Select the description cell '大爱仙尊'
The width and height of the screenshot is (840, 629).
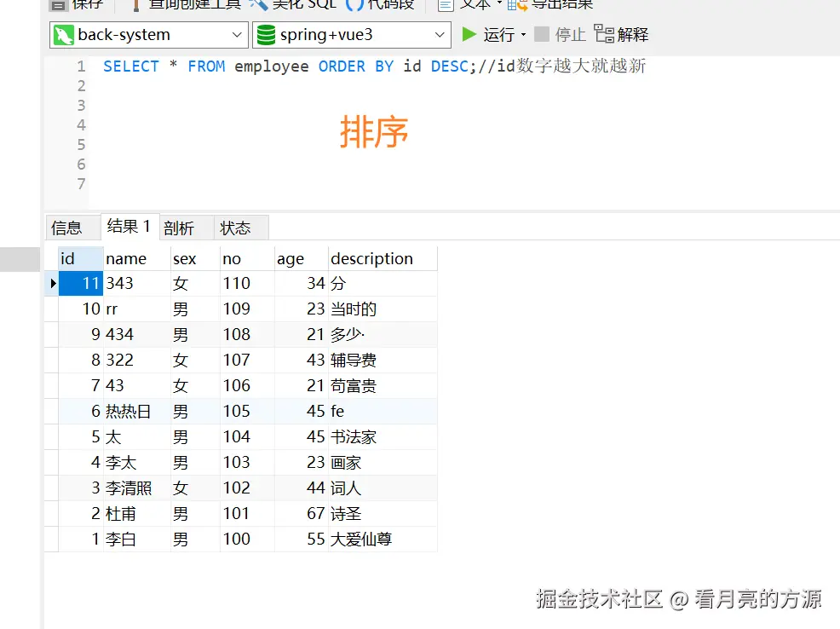pos(383,539)
